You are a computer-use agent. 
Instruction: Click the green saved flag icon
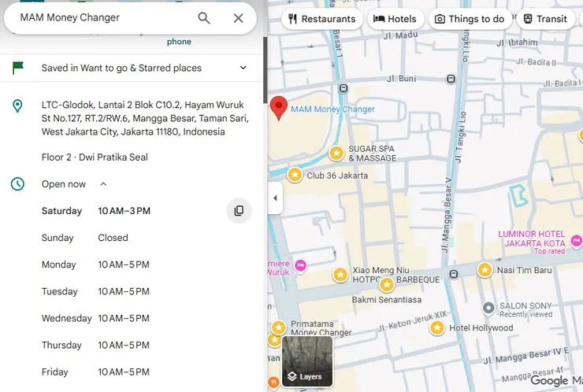pyautogui.click(x=17, y=68)
